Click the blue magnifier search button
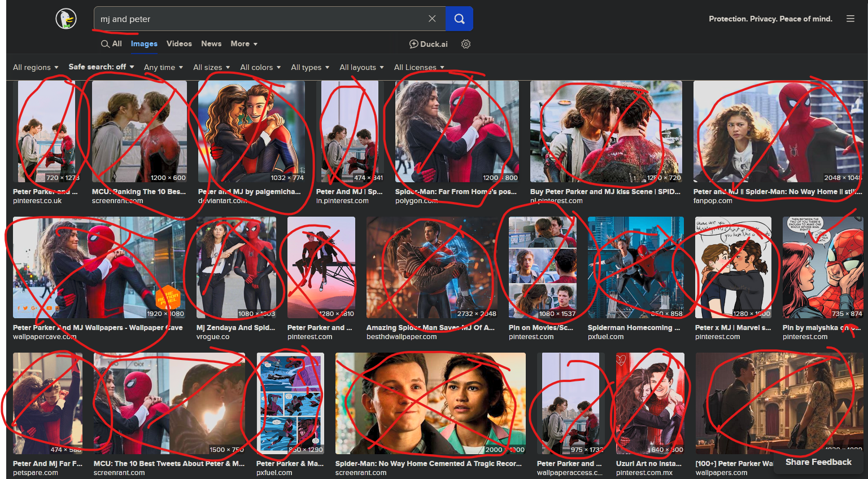The height and width of the screenshot is (479, 868). pos(459,19)
